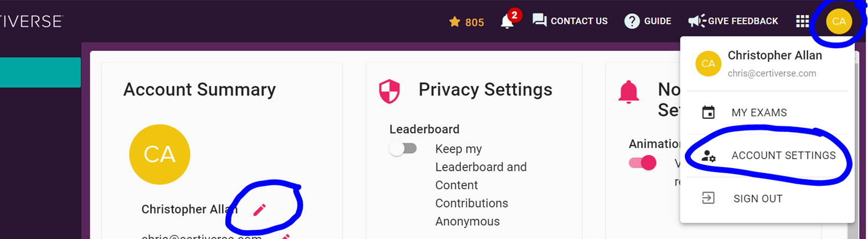Click the Privacy Settings shield icon
This screenshot has width=868, height=239.
(x=389, y=91)
